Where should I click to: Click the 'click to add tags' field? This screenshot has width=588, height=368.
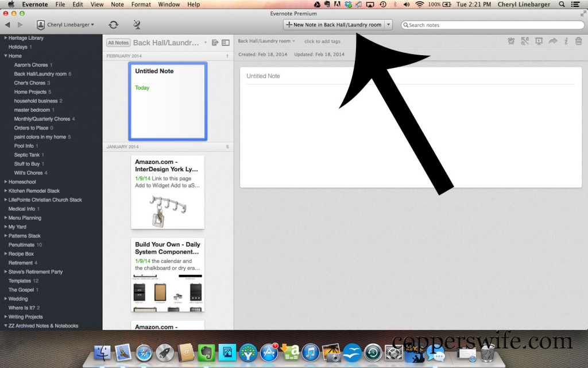coord(323,41)
